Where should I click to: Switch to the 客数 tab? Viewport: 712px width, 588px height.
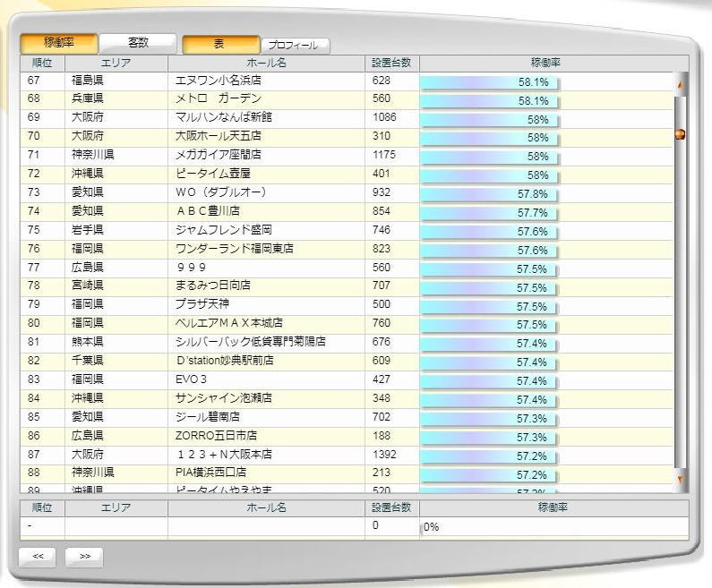(x=138, y=43)
